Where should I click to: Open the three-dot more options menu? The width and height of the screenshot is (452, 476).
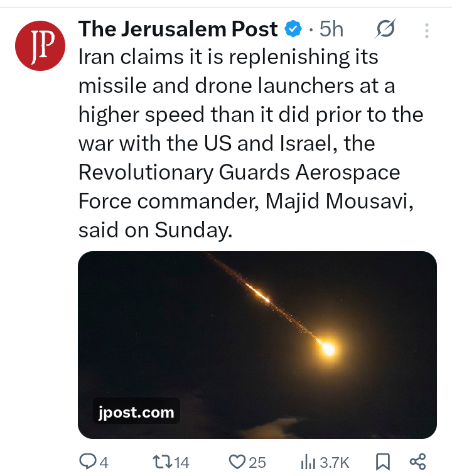(x=427, y=30)
